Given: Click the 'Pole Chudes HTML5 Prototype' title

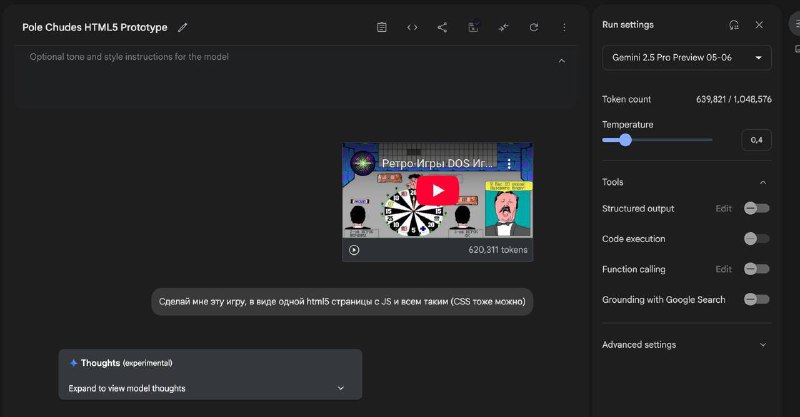Looking at the screenshot, I should point(95,28).
